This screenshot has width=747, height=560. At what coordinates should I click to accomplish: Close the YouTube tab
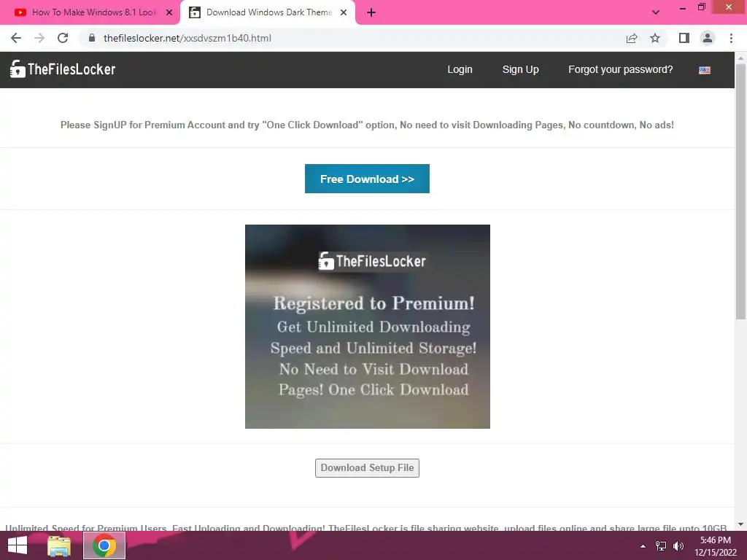pos(169,12)
